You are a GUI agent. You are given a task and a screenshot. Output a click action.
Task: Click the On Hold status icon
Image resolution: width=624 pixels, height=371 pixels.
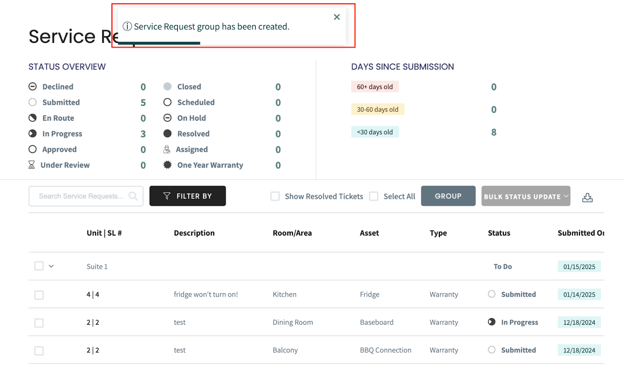(168, 118)
